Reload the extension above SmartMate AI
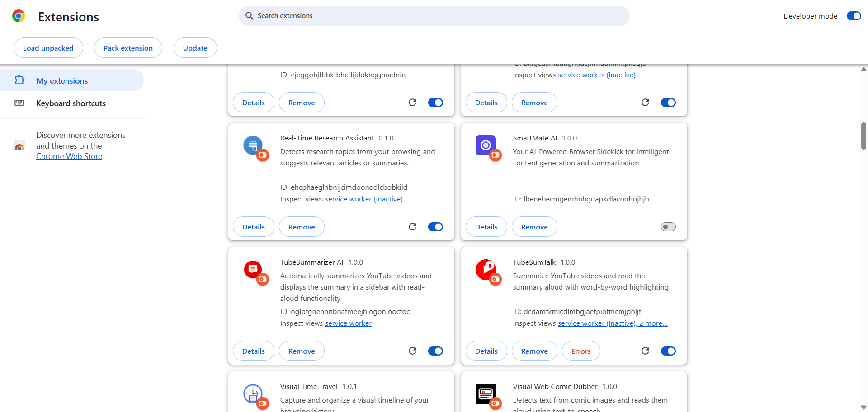Image resolution: width=868 pixels, height=412 pixels. (645, 103)
